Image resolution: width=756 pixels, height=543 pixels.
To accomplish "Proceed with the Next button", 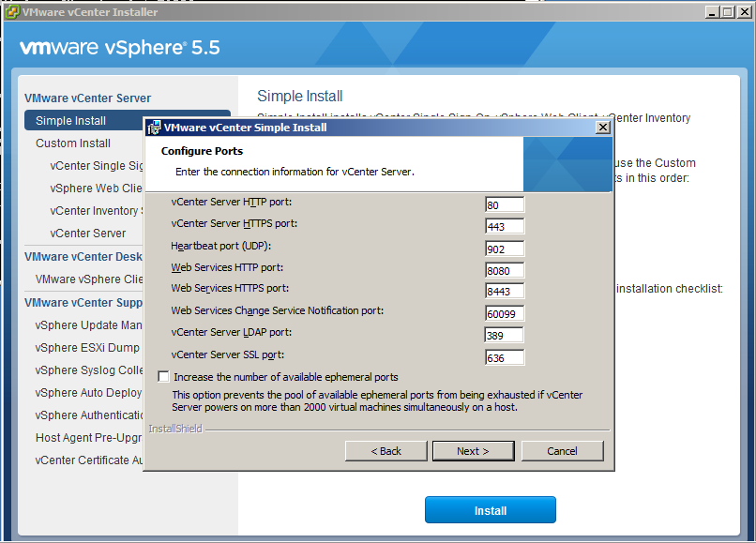I will [x=474, y=451].
